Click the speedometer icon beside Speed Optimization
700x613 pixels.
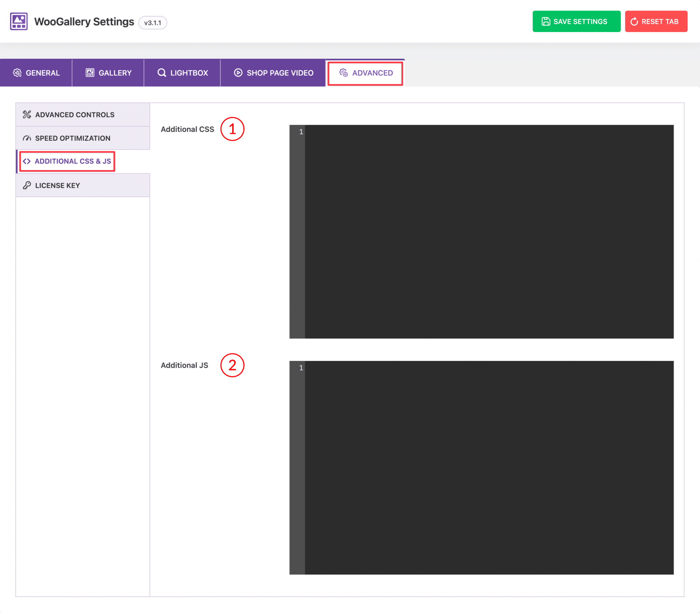(27, 138)
